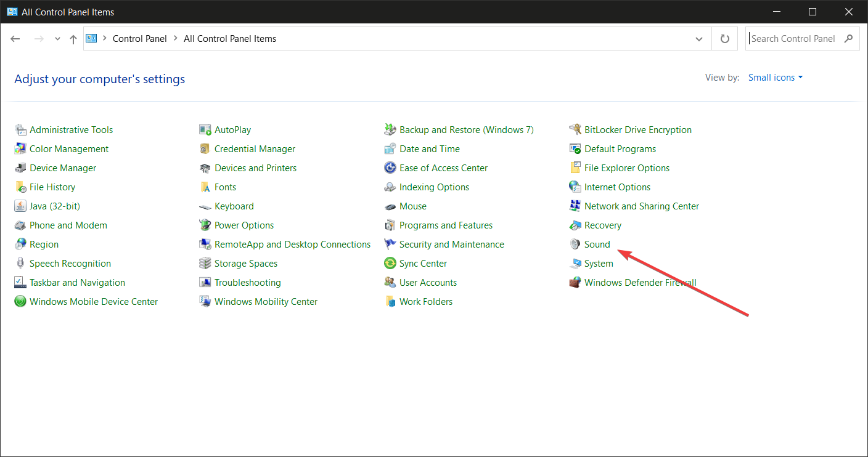Expand chevron after Control Panel breadcrumb

pyautogui.click(x=175, y=39)
